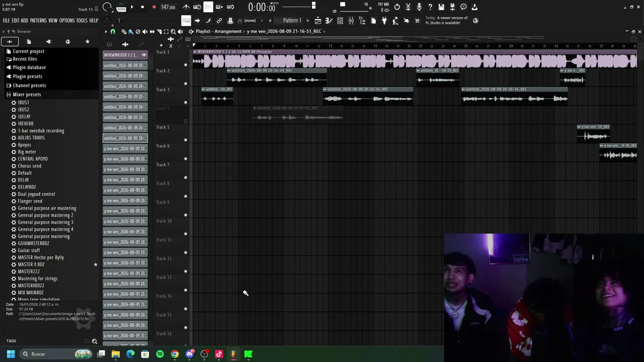
Task: Open the FILE menu
Action: (x=6, y=21)
